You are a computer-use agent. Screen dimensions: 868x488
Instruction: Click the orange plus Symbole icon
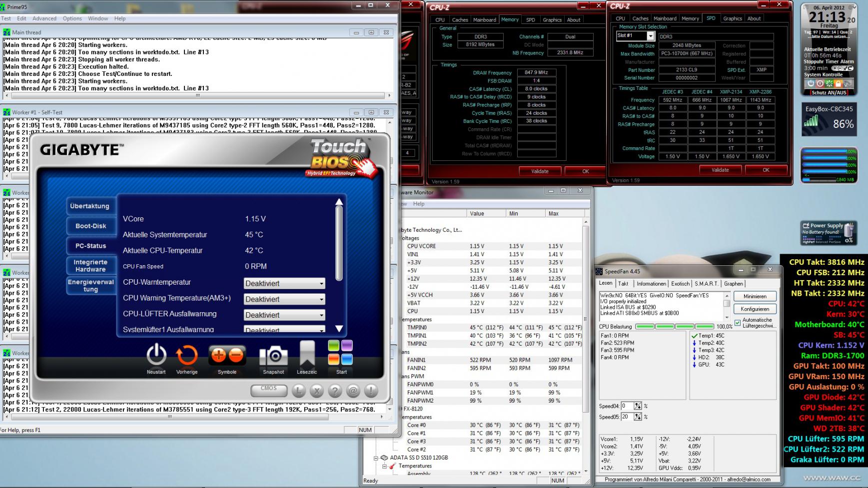tap(218, 355)
